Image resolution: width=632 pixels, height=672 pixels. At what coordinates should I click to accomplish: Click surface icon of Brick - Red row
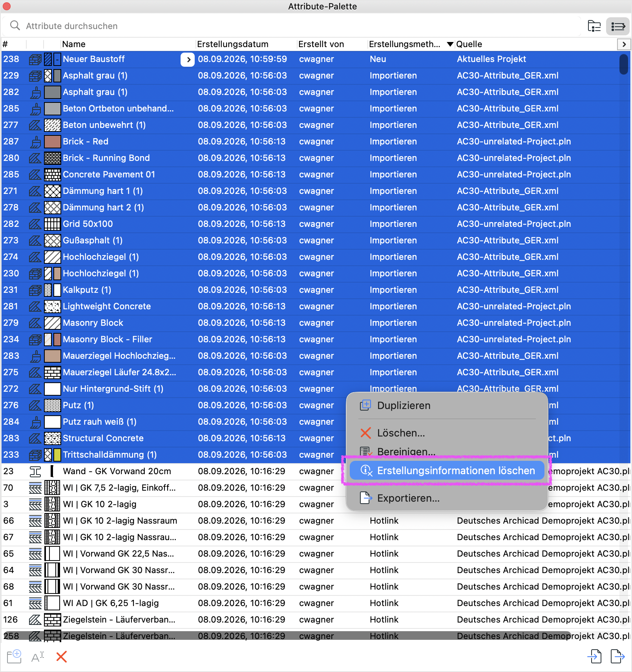point(35,142)
